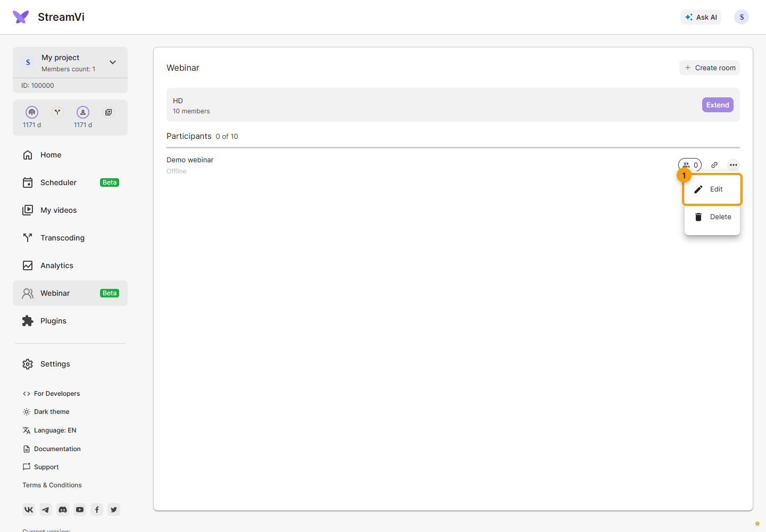Screen dimensions: 766x532
Task: Click the Extend plan button
Action: tap(718, 105)
